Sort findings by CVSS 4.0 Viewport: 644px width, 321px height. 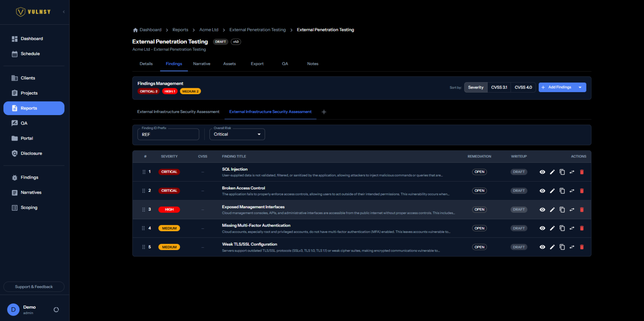click(523, 87)
